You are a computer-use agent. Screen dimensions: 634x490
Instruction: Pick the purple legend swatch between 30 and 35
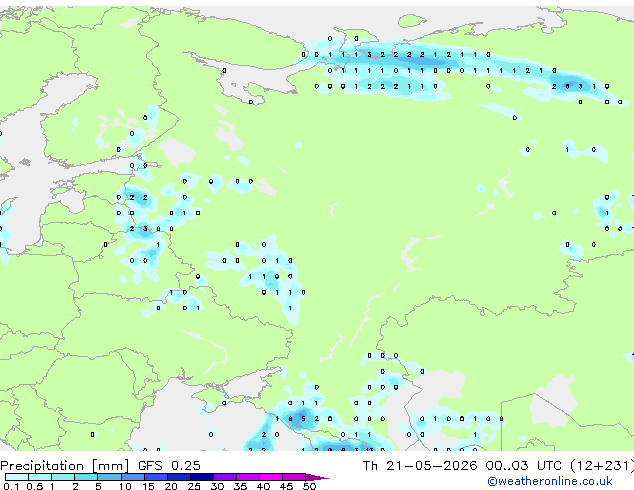(225, 477)
